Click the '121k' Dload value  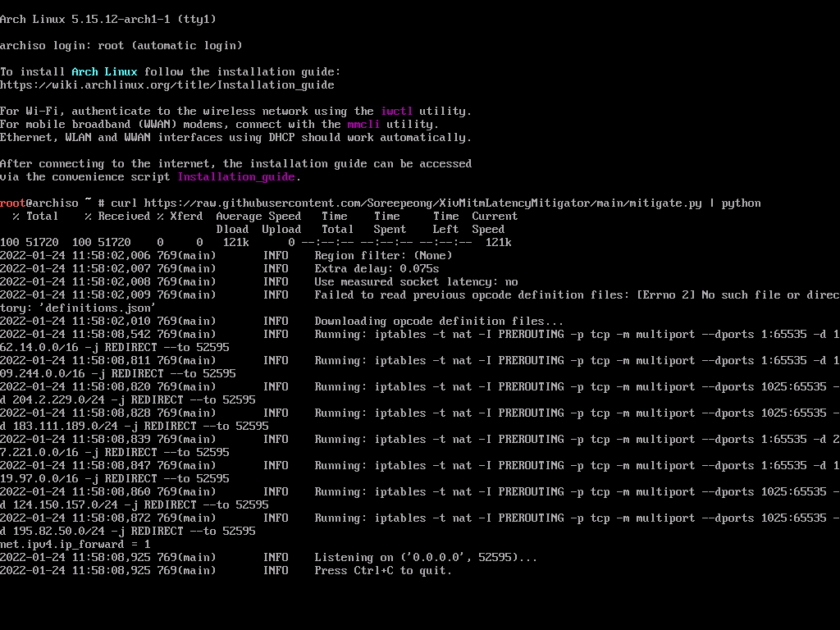click(x=235, y=243)
